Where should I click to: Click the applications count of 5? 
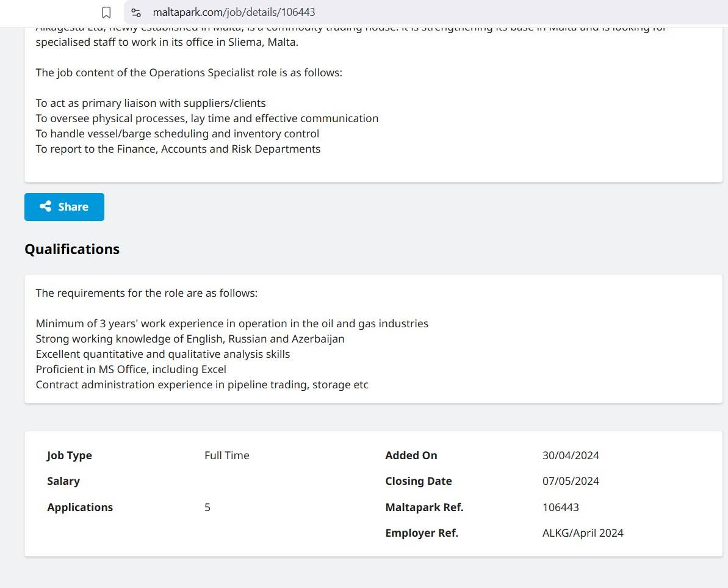[x=207, y=507]
